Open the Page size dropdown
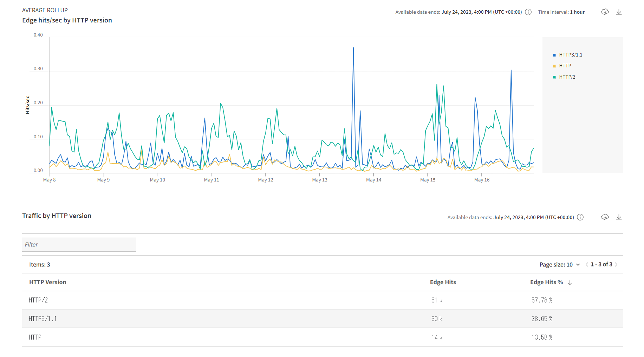Viewport: 644px width, 357px height. pyautogui.click(x=559, y=265)
